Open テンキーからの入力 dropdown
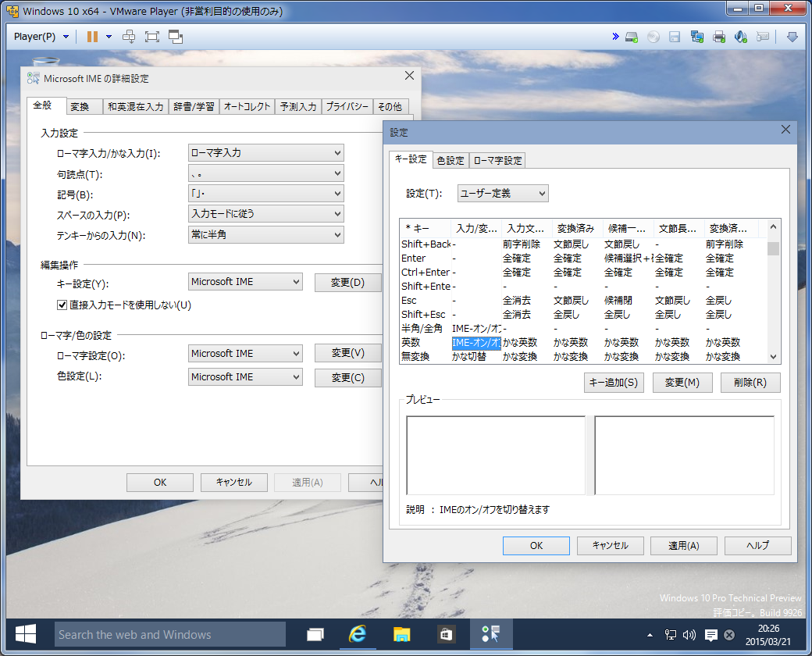 265,234
